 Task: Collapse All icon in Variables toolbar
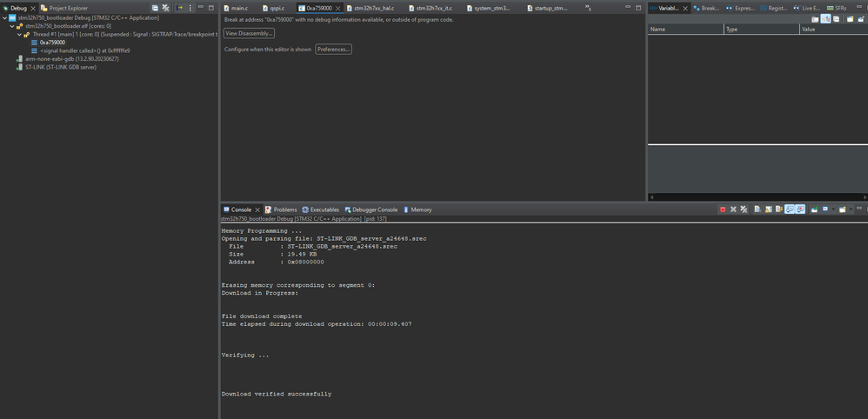(836, 19)
